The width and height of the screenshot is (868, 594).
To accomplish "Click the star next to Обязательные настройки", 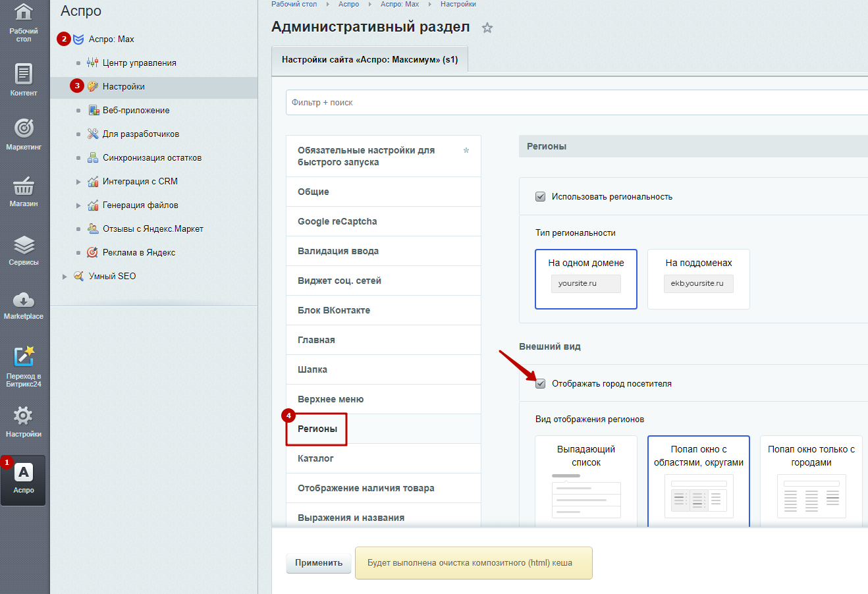I will pyautogui.click(x=466, y=150).
